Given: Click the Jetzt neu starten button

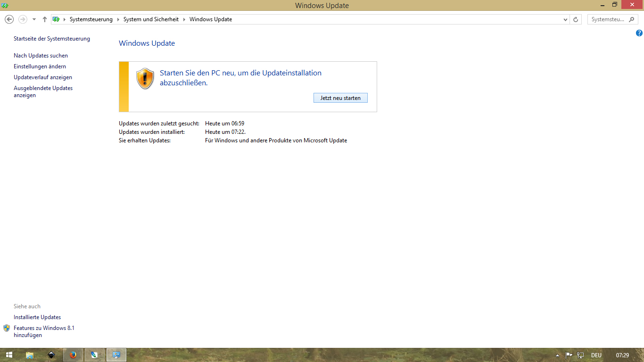Looking at the screenshot, I should point(340,98).
